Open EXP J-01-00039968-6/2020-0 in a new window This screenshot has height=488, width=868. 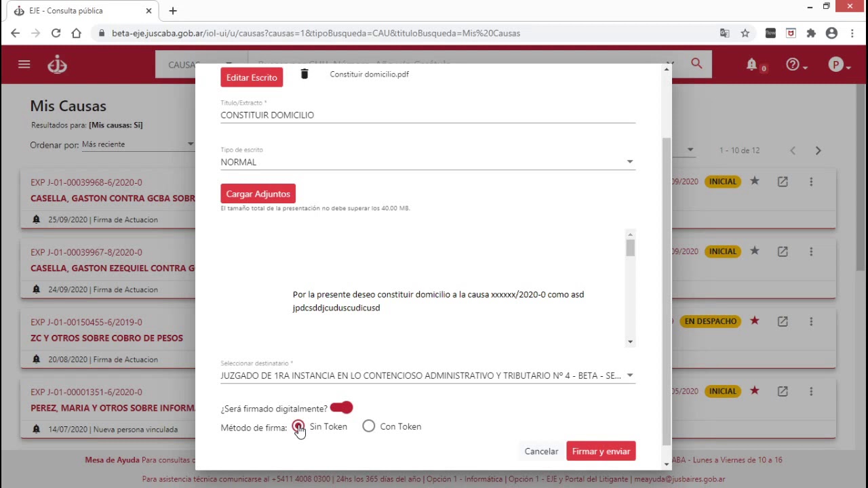(783, 182)
